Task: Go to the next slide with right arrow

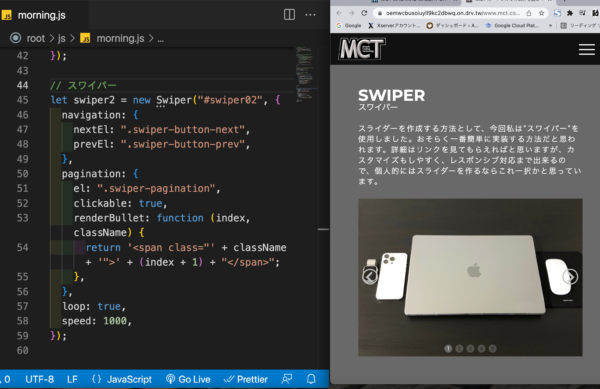Action: (570, 277)
